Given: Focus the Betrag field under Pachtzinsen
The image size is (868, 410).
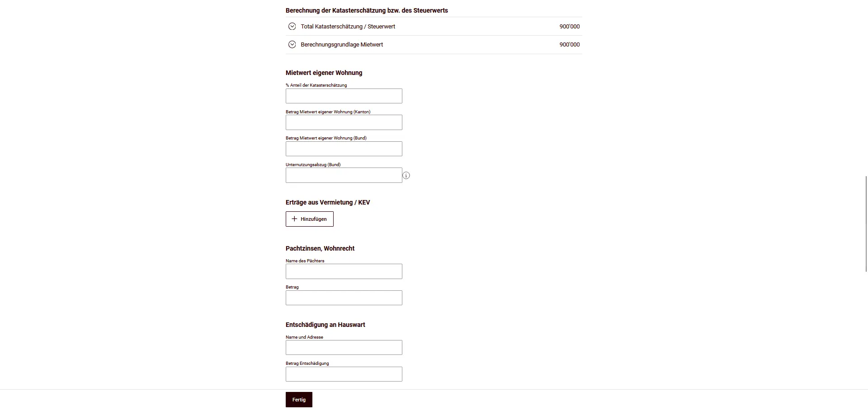Looking at the screenshot, I should point(344,298).
